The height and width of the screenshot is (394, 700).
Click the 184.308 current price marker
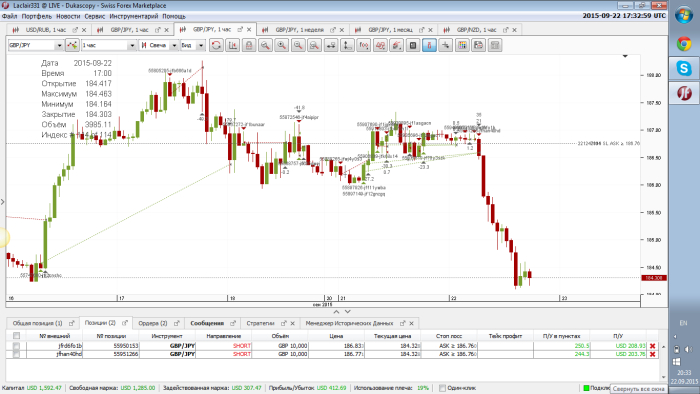pyautogui.click(x=654, y=278)
